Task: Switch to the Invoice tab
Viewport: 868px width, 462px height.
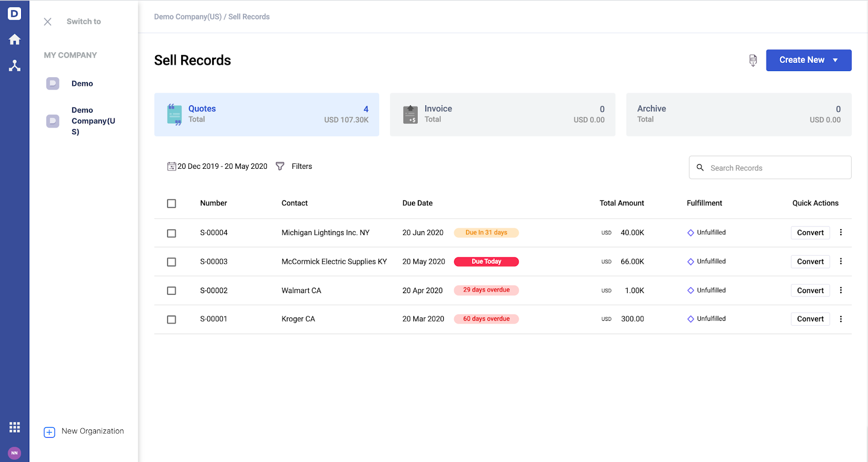Action: (x=502, y=115)
